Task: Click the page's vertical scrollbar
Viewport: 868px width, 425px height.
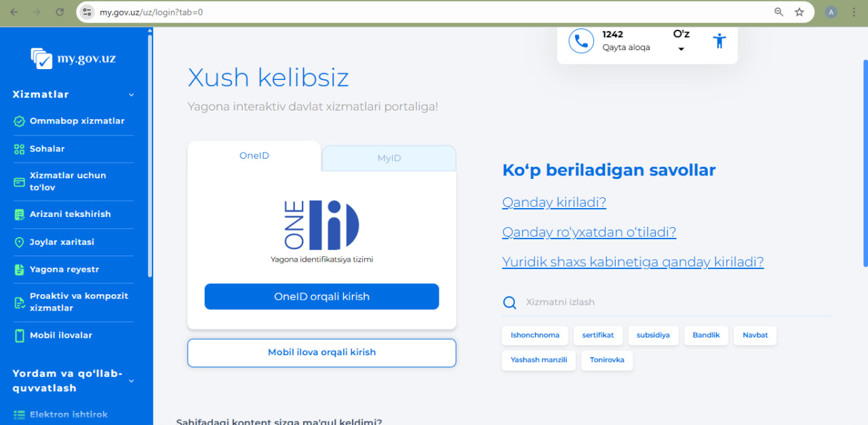Action: (x=865, y=163)
